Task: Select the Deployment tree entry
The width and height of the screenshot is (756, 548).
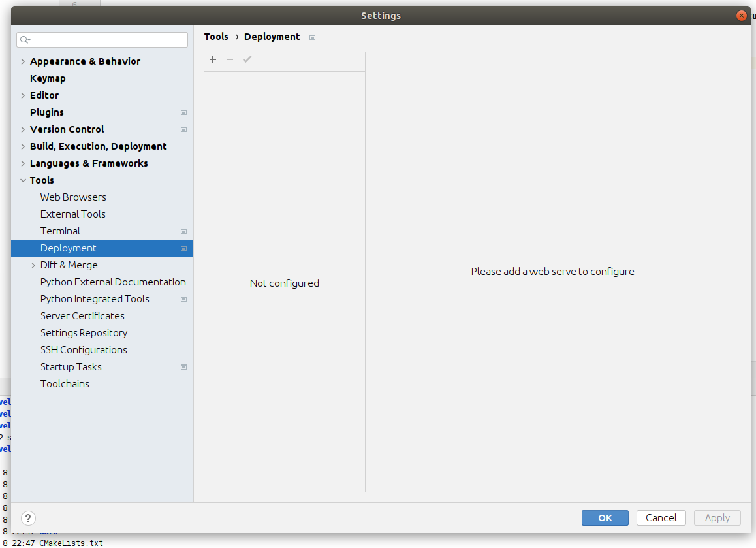Action: (102, 248)
